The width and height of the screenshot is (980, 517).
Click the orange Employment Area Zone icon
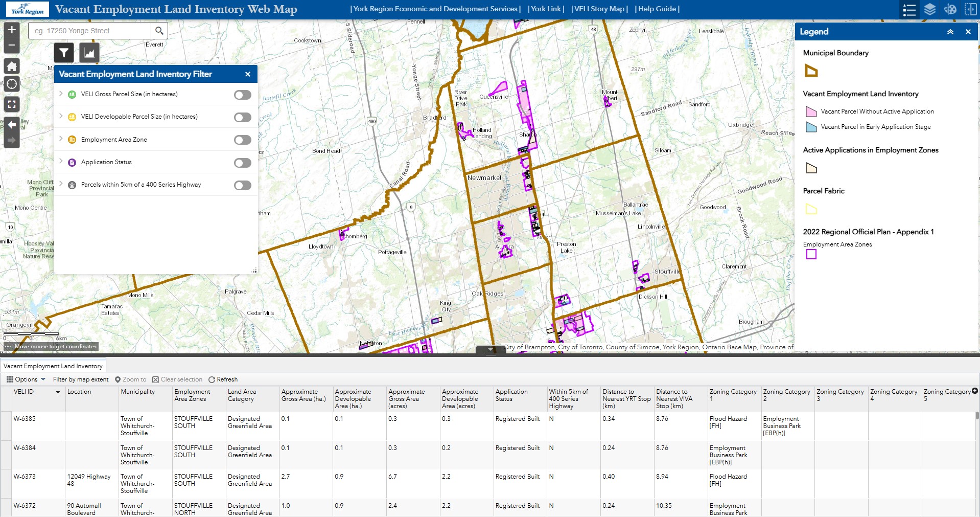pyautogui.click(x=72, y=140)
